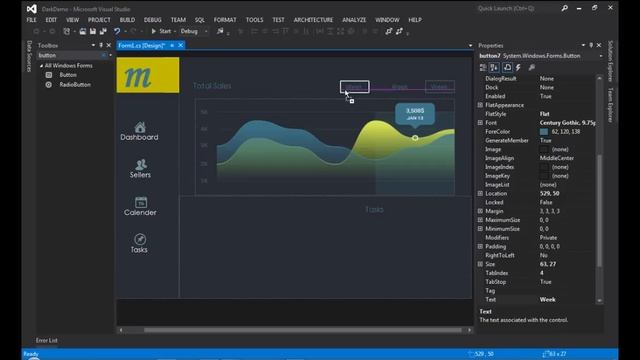The height and width of the screenshot is (360, 640).
Task: Open the Toolbox window options dropdown arrow
Action: pyautogui.click(x=93, y=45)
